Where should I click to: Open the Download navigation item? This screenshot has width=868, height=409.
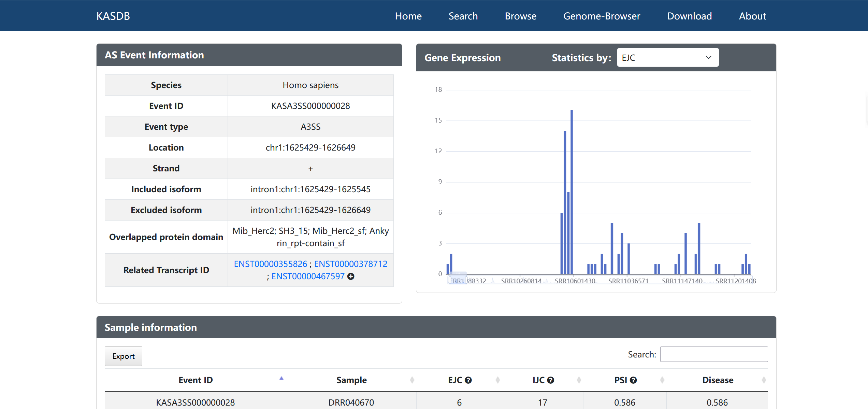[689, 16]
